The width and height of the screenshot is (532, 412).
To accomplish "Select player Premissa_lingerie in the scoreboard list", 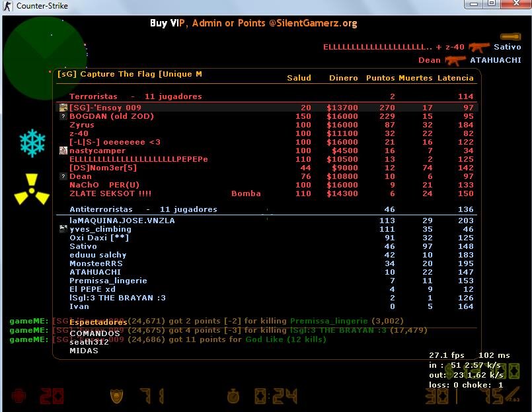I will pos(108,281).
